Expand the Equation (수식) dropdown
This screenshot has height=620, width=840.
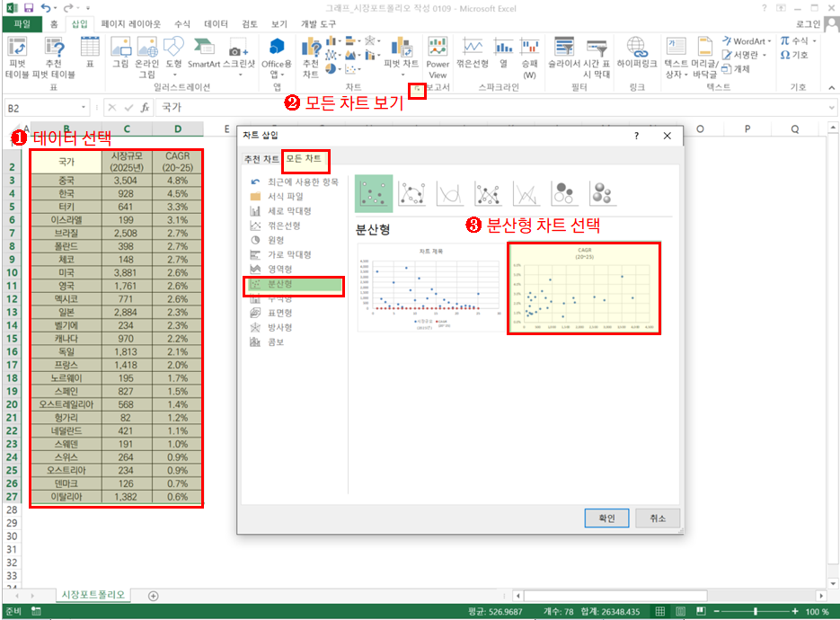[x=814, y=40]
